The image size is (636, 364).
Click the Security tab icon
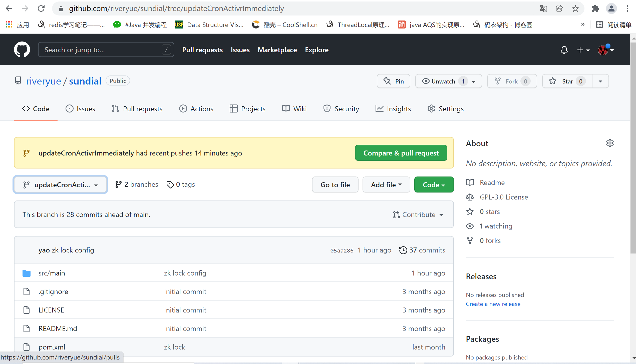328,109
